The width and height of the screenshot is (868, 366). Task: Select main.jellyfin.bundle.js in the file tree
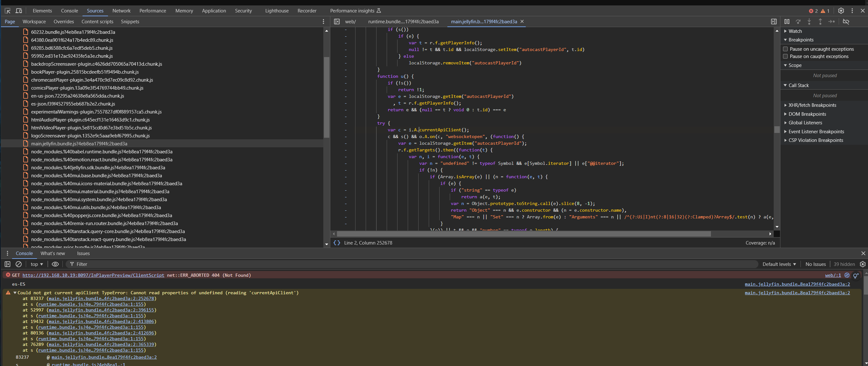click(x=79, y=144)
